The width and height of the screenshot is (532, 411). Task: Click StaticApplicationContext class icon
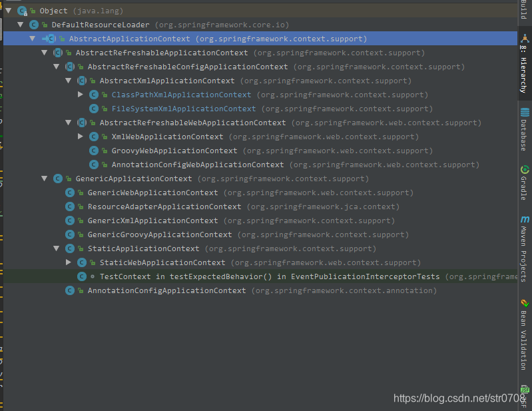click(x=70, y=248)
